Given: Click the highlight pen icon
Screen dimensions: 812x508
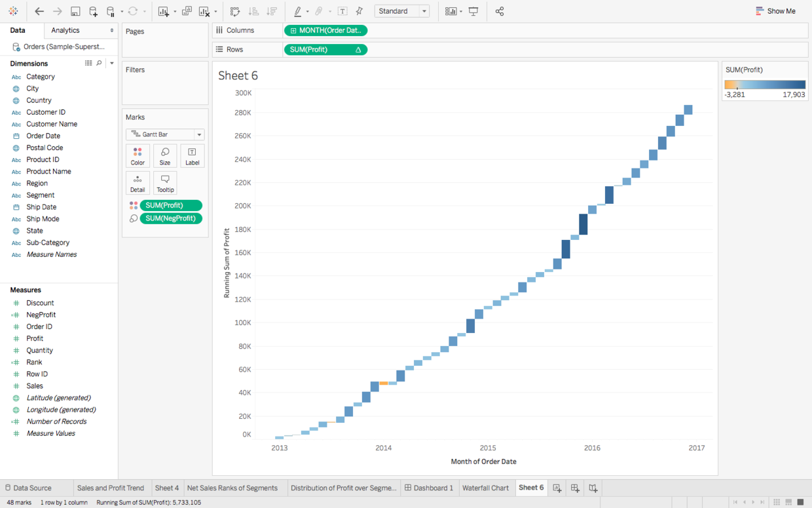Looking at the screenshot, I should 298,11.
